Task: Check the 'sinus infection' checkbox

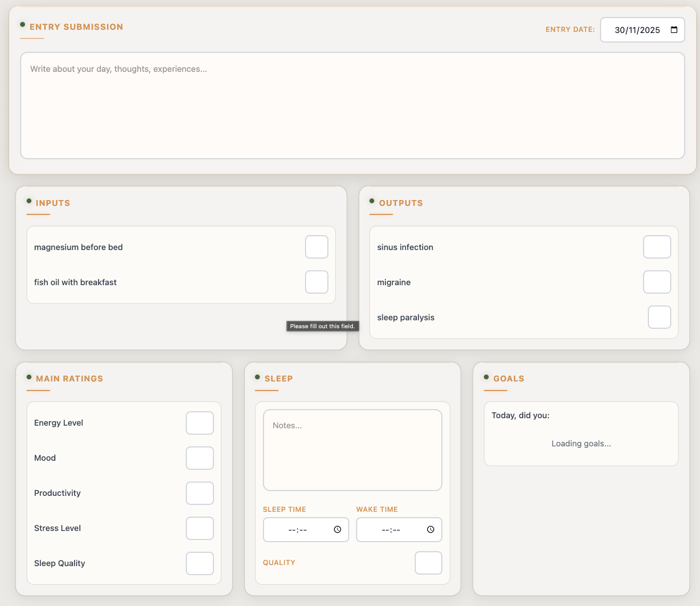Action: 657,247
